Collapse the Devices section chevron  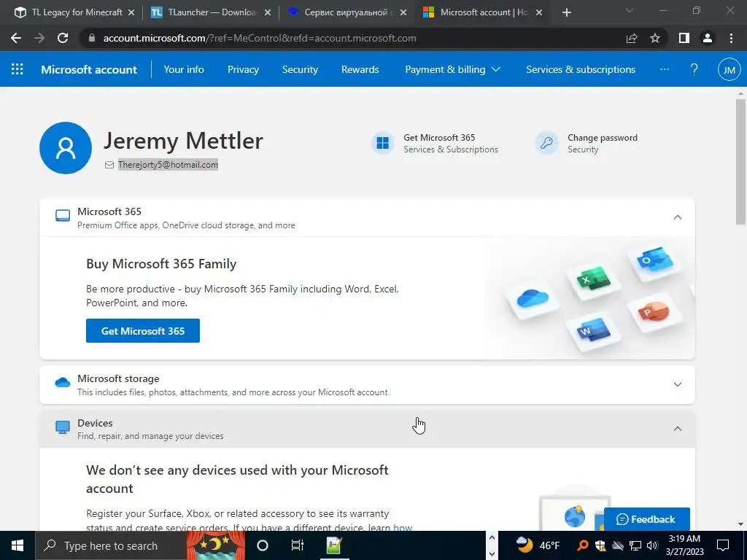678,429
